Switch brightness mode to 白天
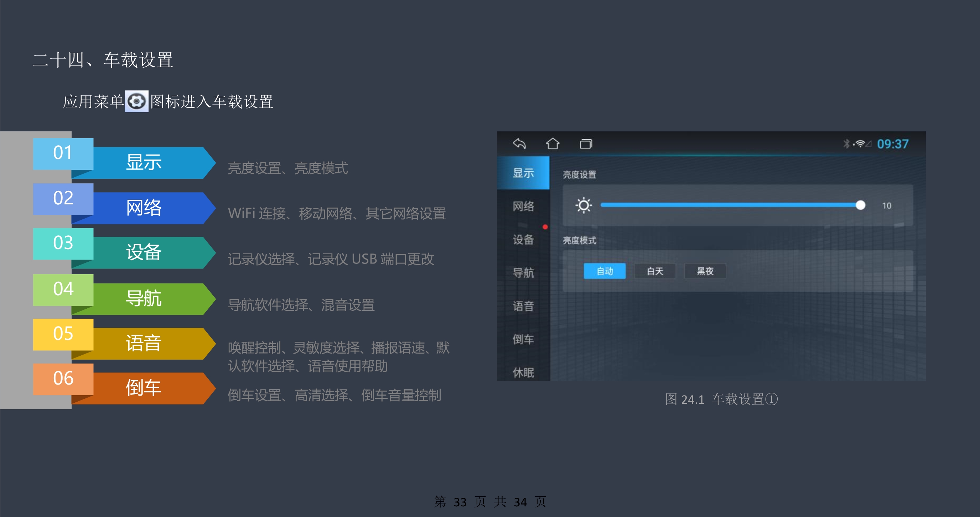Screen dimensions: 980x517 pos(655,271)
